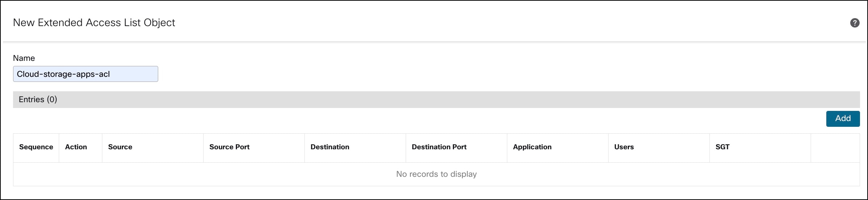Click the blank last column header cell
Viewport: 868px width, 200px height.
pos(835,148)
